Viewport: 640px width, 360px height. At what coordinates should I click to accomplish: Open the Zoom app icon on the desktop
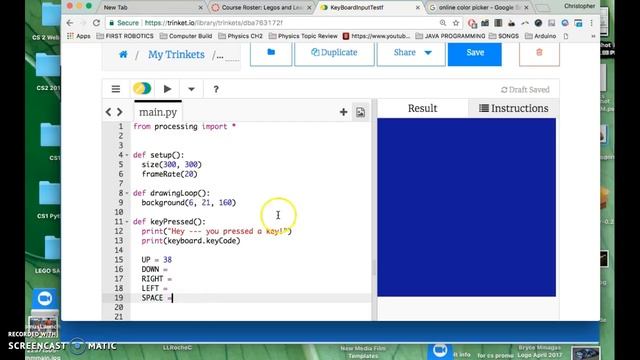44,298
